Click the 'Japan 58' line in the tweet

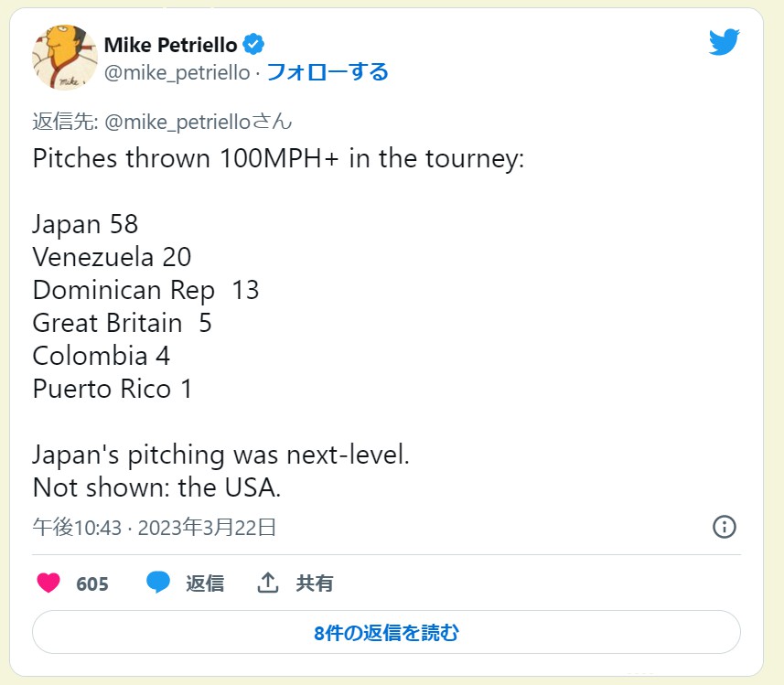click(x=85, y=224)
